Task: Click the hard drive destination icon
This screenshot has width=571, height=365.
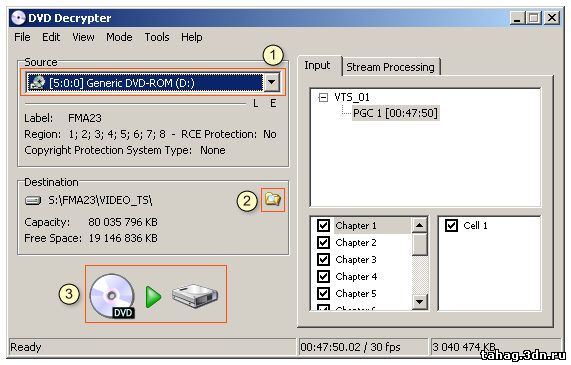Action: [195, 296]
